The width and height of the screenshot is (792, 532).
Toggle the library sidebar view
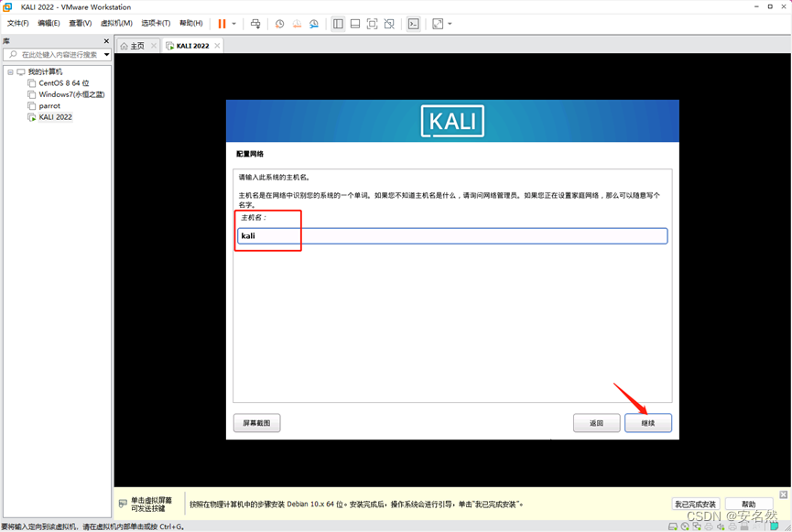click(338, 24)
